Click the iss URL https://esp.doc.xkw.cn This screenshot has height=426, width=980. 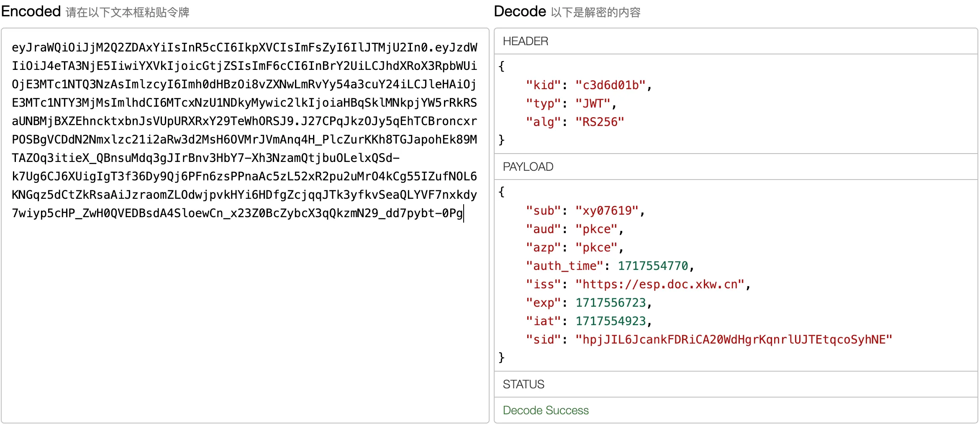(x=659, y=285)
